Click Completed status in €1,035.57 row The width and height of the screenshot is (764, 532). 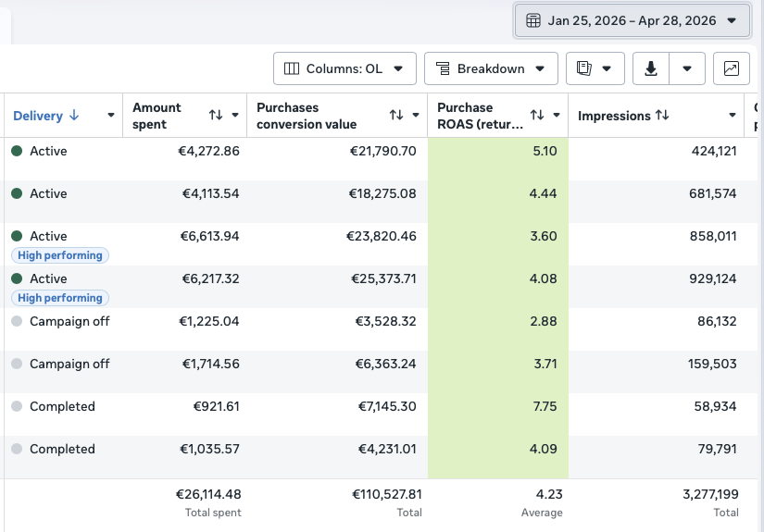(x=62, y=450)
